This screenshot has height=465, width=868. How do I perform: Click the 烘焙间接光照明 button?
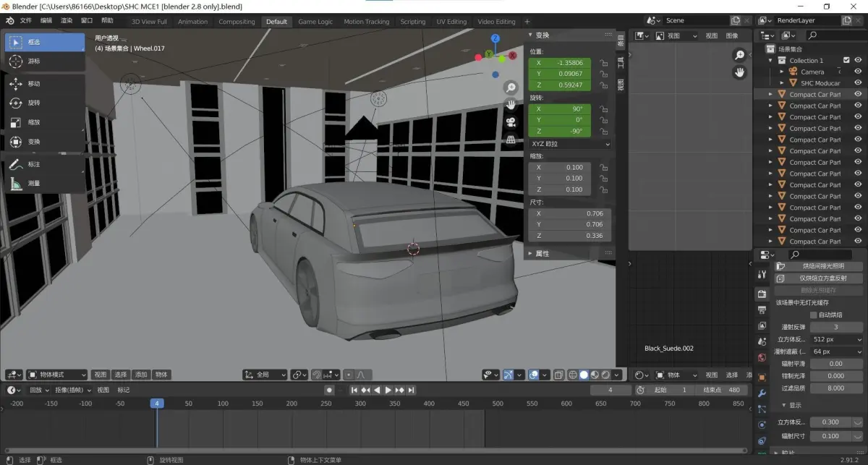(820, 266)
